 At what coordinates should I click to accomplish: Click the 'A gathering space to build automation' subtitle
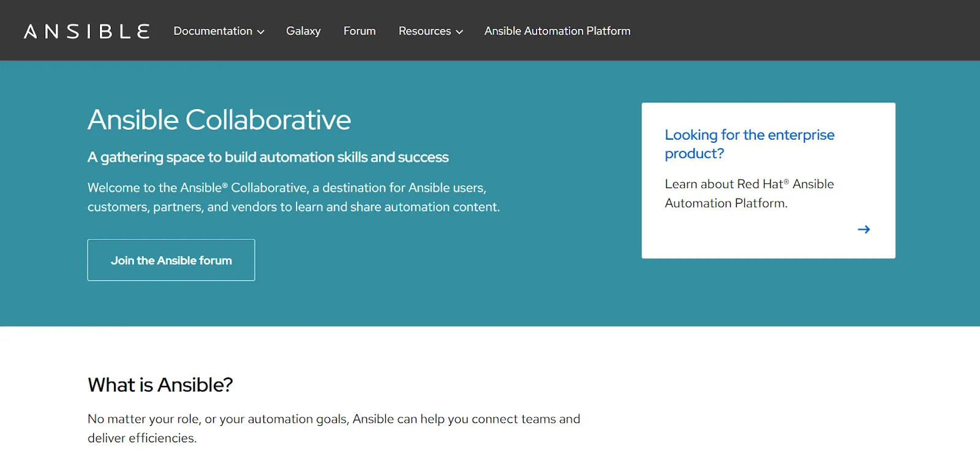click(268, 157)
